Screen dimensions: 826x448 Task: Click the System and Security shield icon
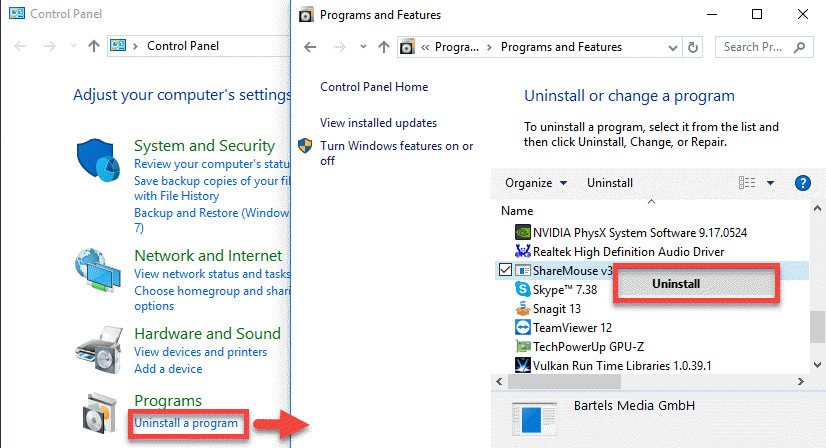pos(99,160)
